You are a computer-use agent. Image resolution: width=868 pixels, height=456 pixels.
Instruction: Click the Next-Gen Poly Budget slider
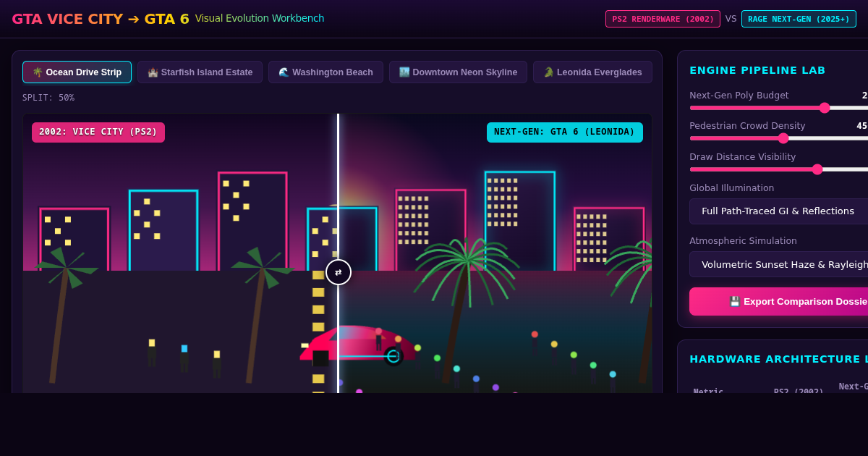(x=778, y=108)
